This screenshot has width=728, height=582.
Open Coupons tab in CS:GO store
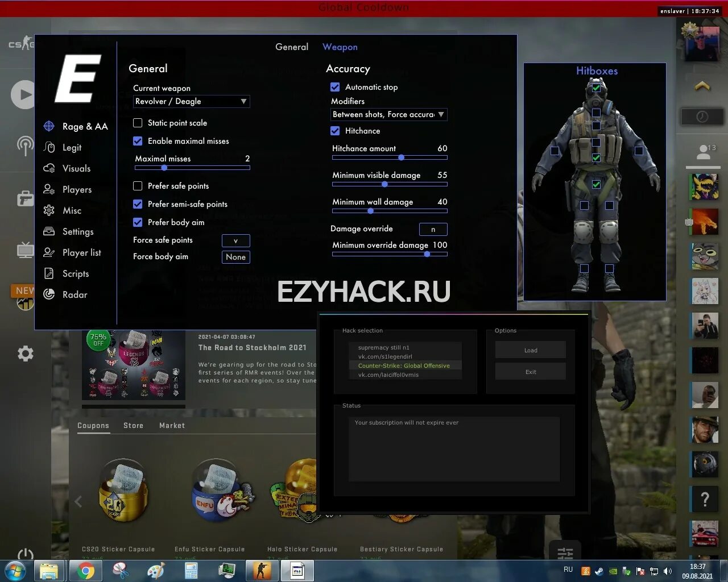coord(93,426)
